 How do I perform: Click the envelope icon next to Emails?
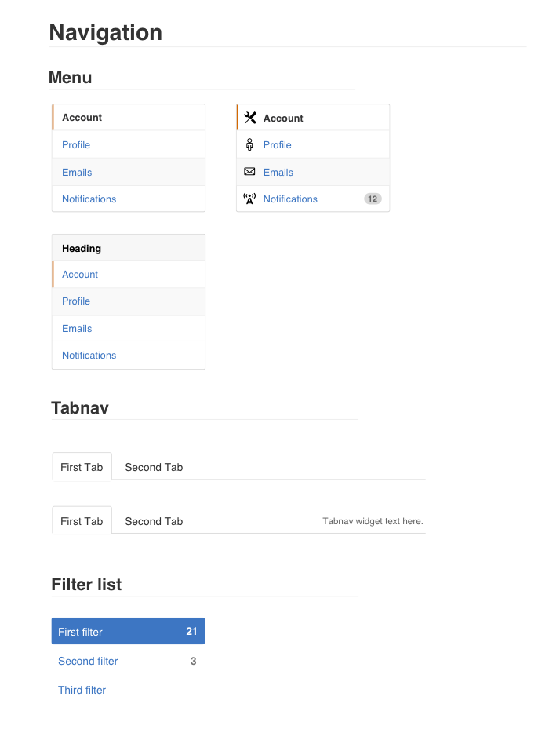click(249, 172)
